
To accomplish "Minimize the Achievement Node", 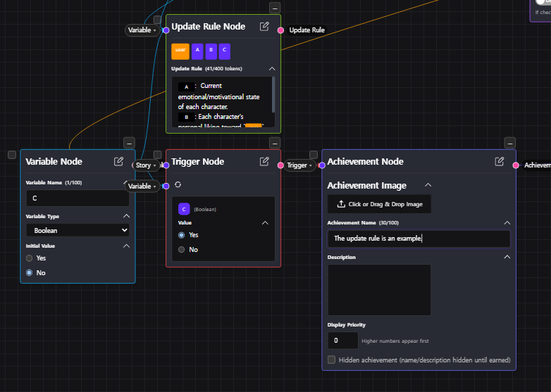I will pyautogui.click(x=510, y=143).
